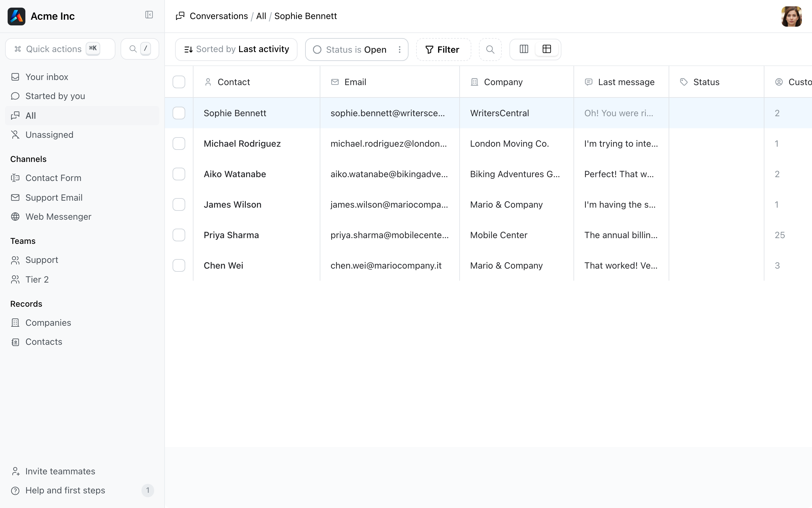Open Status is Open filter options menu
The height and width of the screenshot is (508, 812).
coord(399,50)
